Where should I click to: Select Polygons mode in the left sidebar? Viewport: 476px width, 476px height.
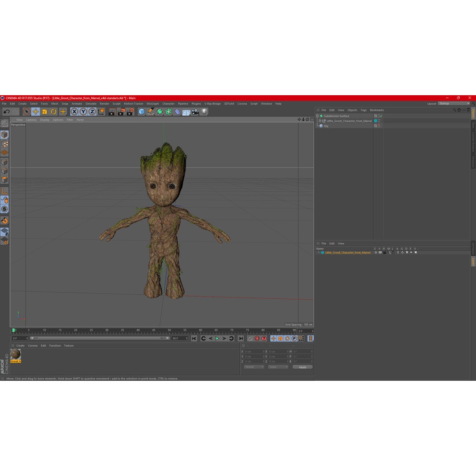[x=4, y=180]
